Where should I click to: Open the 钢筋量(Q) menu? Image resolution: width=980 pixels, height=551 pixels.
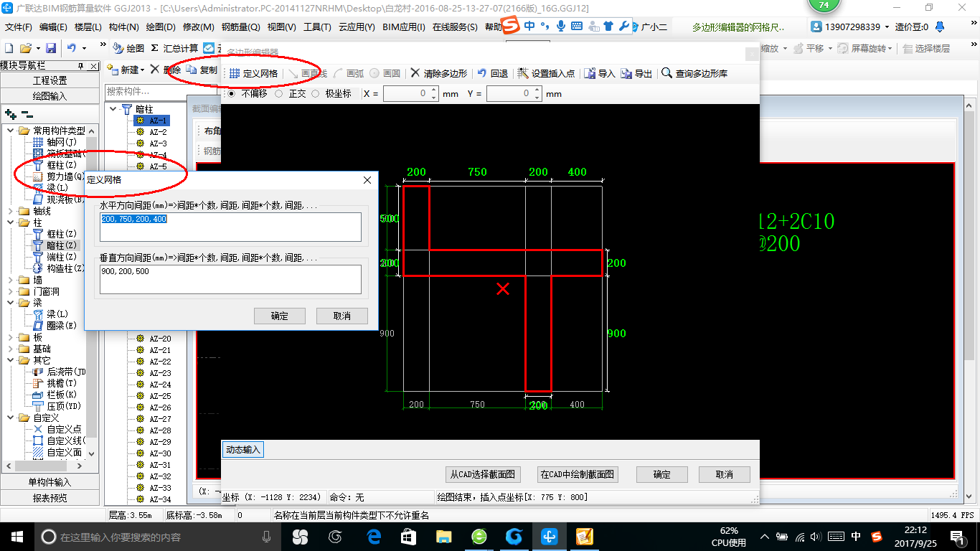pyautogui.click(x=240, y=27)
